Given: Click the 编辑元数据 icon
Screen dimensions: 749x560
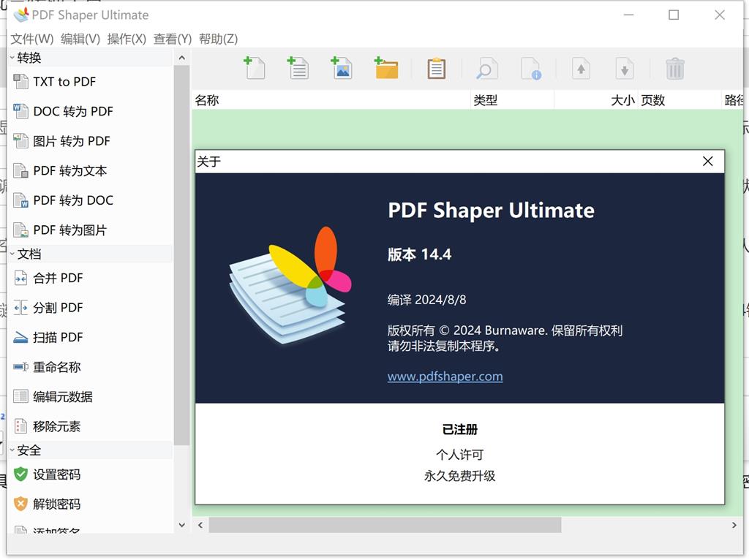Looking at the screenshot, I should [x=20, y=397].
